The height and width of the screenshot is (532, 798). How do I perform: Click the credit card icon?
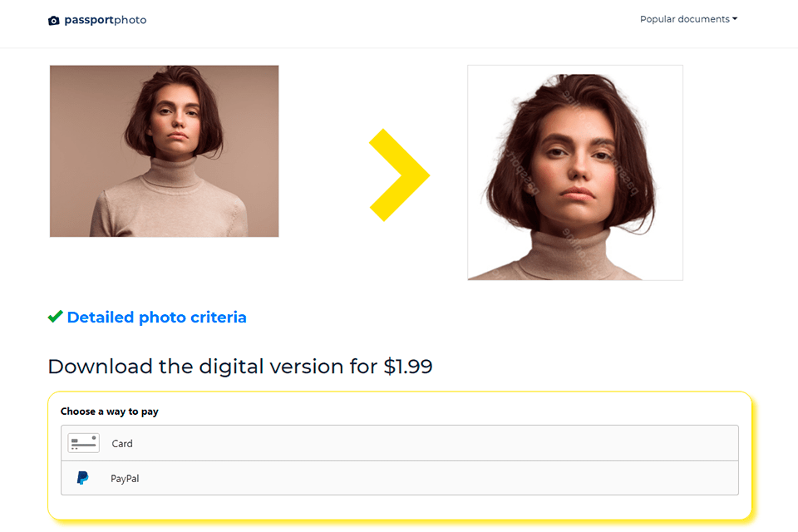[83, 443]
